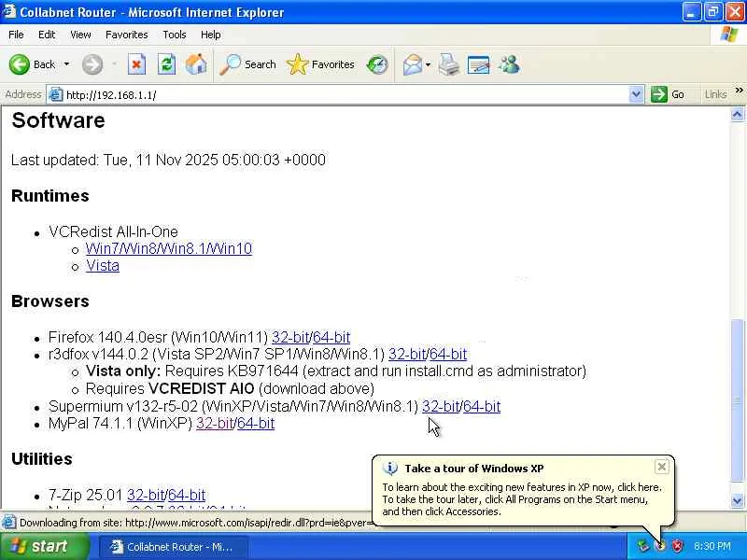Open the Messenger toolbar icon
The height and width of the screenshot is (560, 747).
[509, 64]
